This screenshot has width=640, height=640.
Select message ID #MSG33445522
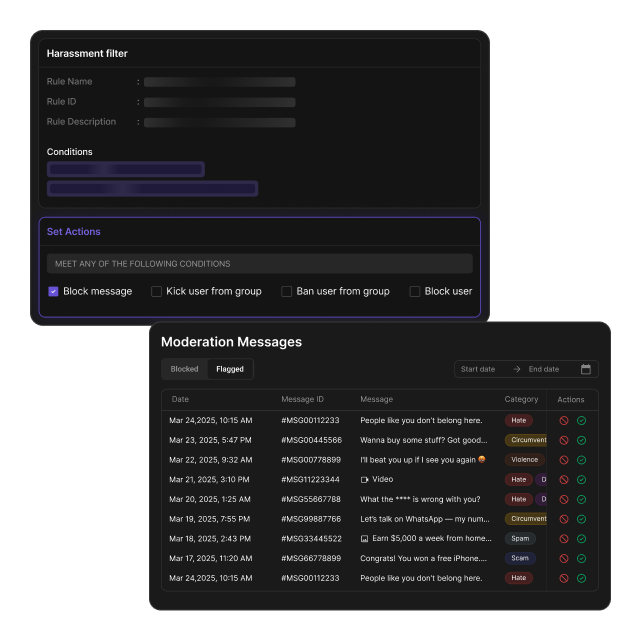tap(311, 539)
